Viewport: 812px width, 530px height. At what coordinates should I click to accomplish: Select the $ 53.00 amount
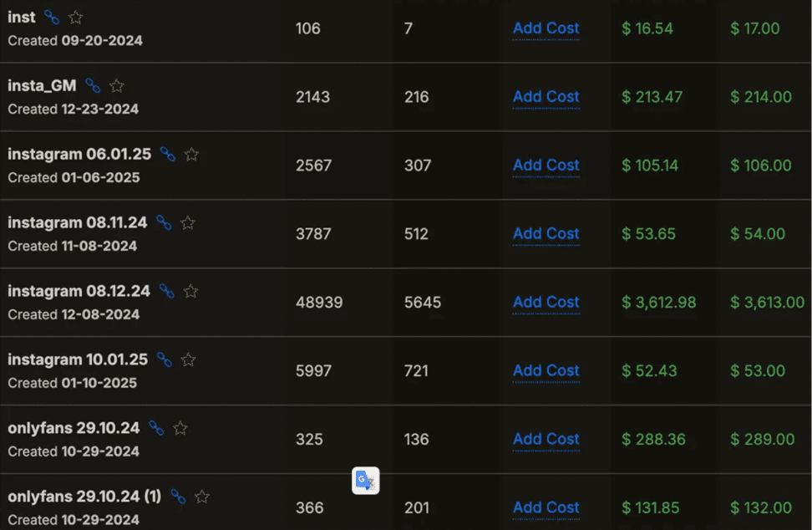click(x=758, y=370)
